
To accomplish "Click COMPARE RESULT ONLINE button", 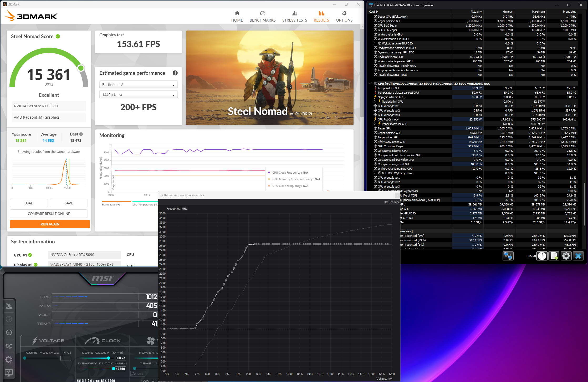I will pos(49,214).
